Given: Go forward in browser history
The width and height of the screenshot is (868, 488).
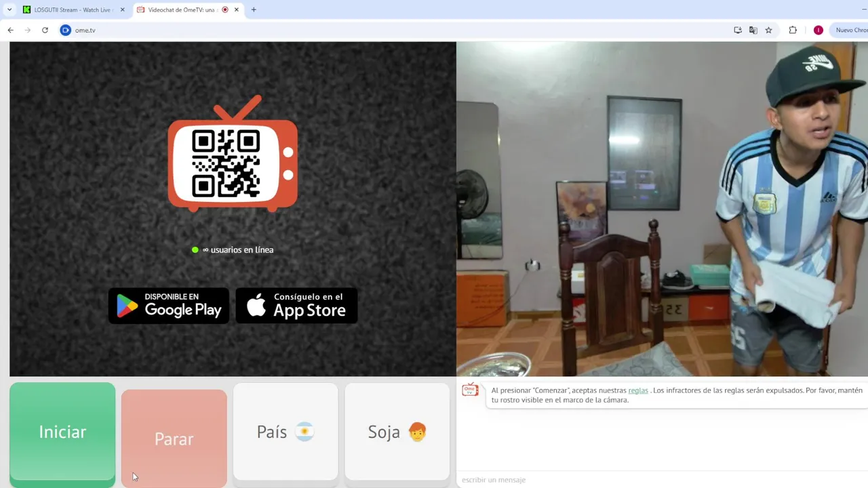Looking at the screenshot, I should pyautogui.click(x=28, y=30).
